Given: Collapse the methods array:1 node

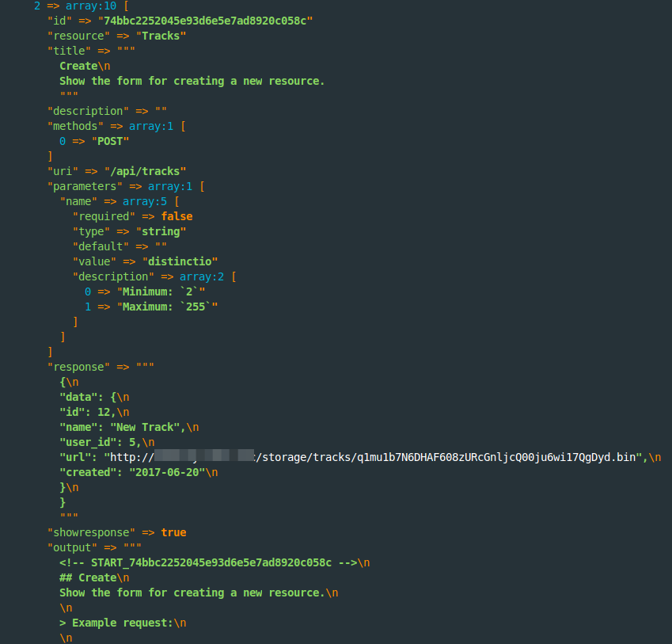Looking at the screenshot, I should (x=151, y=126).
